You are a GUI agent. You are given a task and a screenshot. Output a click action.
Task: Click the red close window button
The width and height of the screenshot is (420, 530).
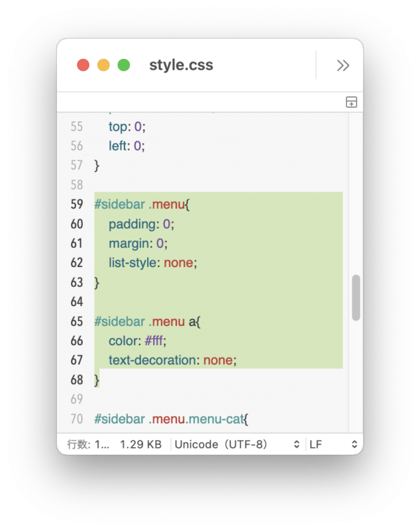(83, 65)
